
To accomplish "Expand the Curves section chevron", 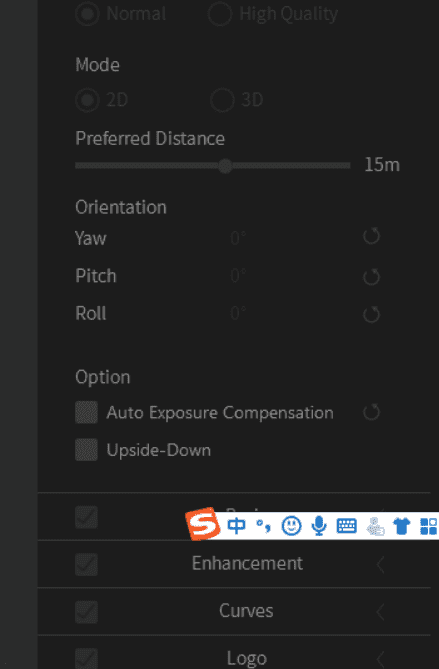I will pyautogui.click(x=381, y=612).
